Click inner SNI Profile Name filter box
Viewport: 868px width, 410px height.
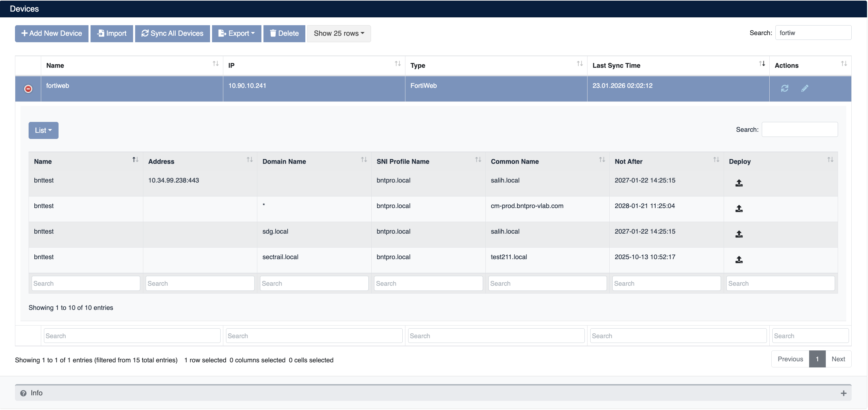pos(429,283)
